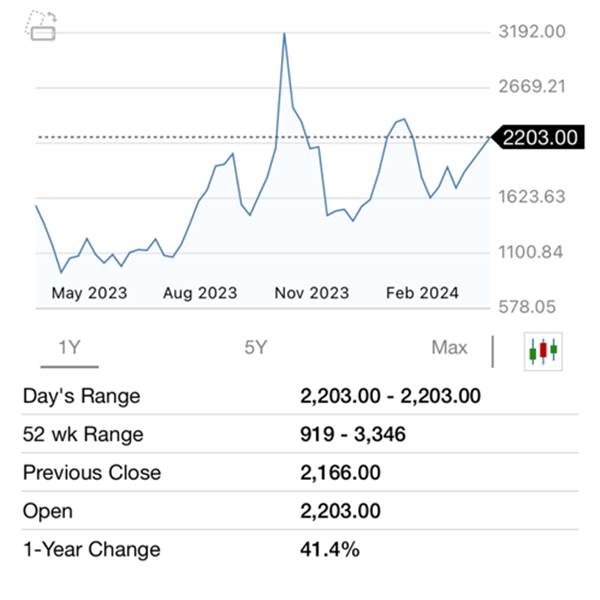
Task: Click the 3192.00 y-axis value
Action: coord(532,32)
